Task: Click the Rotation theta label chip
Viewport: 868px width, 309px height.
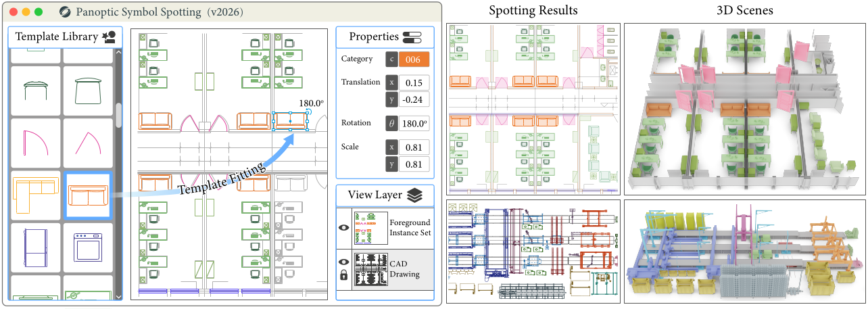Action: pos(391,124)
